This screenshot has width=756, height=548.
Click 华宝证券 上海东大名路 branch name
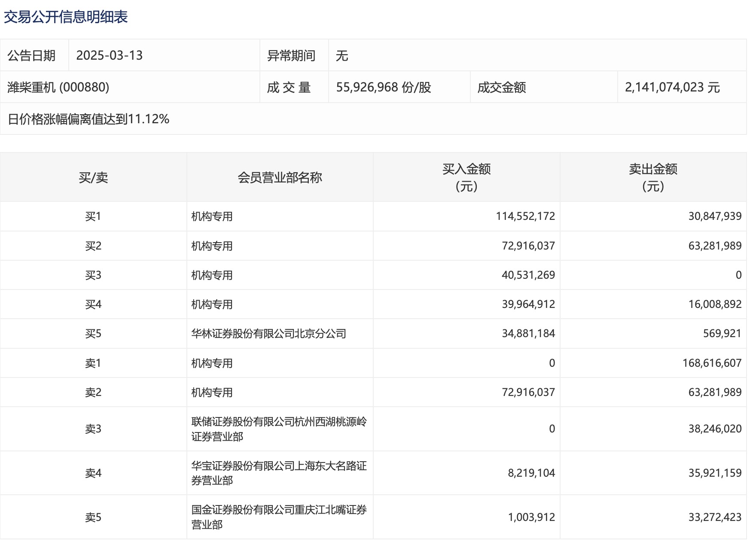click(x=279, y=473)
